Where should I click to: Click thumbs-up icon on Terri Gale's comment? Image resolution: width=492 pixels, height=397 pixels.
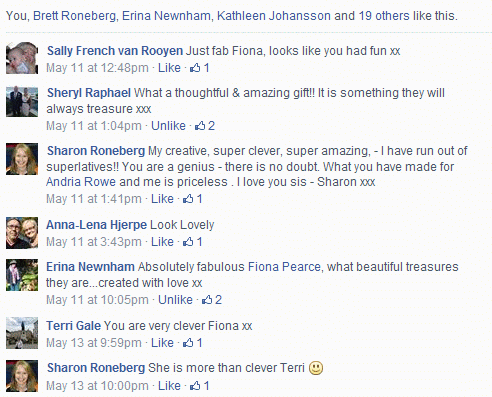coord(188,343)
